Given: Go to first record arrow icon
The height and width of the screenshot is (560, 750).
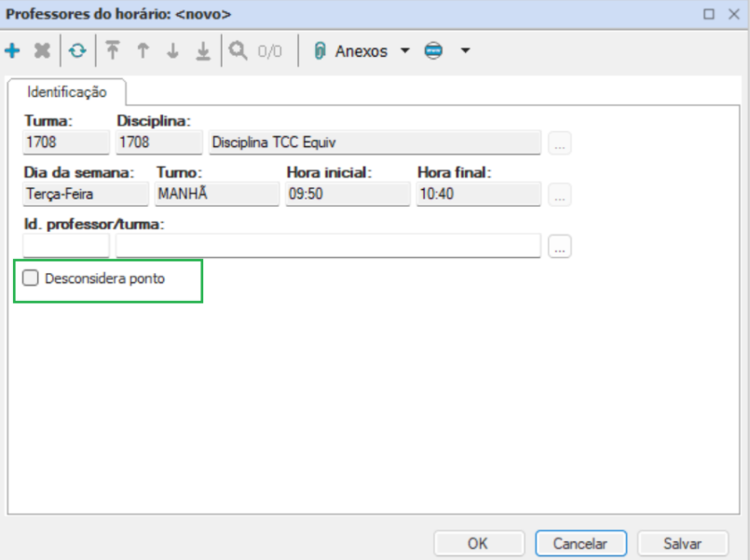Looking at the screenshot, I should click(113, 50).
